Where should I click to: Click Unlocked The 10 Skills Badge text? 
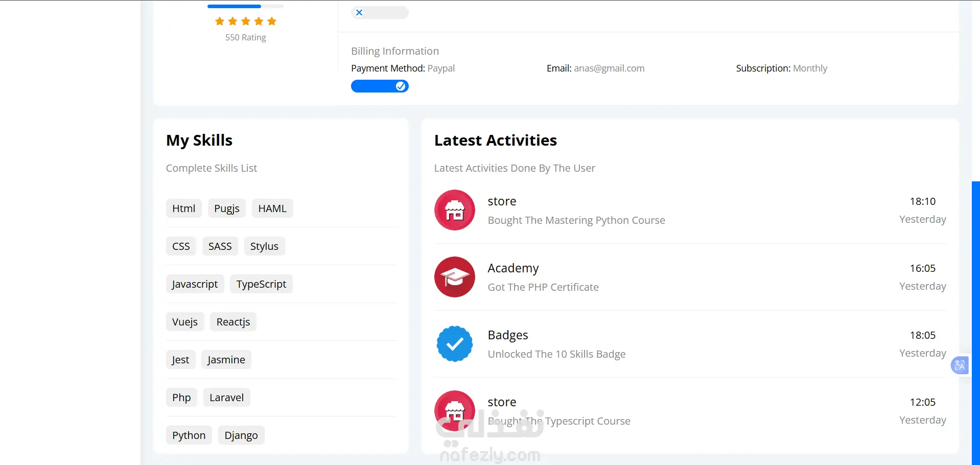(x=556, y=354)
